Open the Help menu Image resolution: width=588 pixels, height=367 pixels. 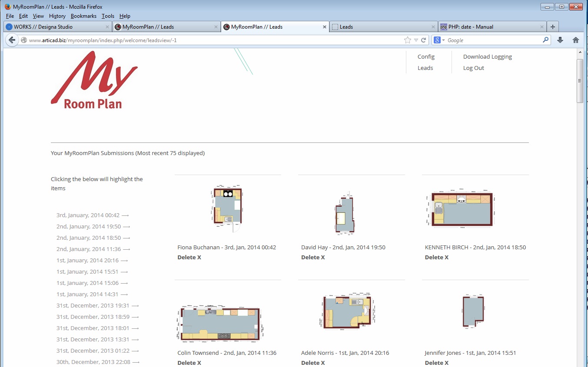(125, 16)
